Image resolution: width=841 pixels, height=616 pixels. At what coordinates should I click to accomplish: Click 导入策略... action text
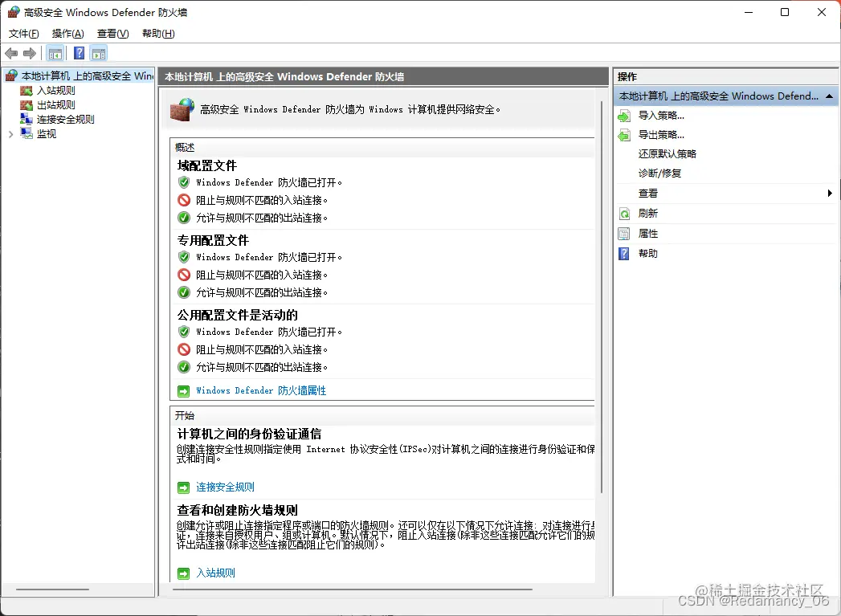[x=661, y=116]
